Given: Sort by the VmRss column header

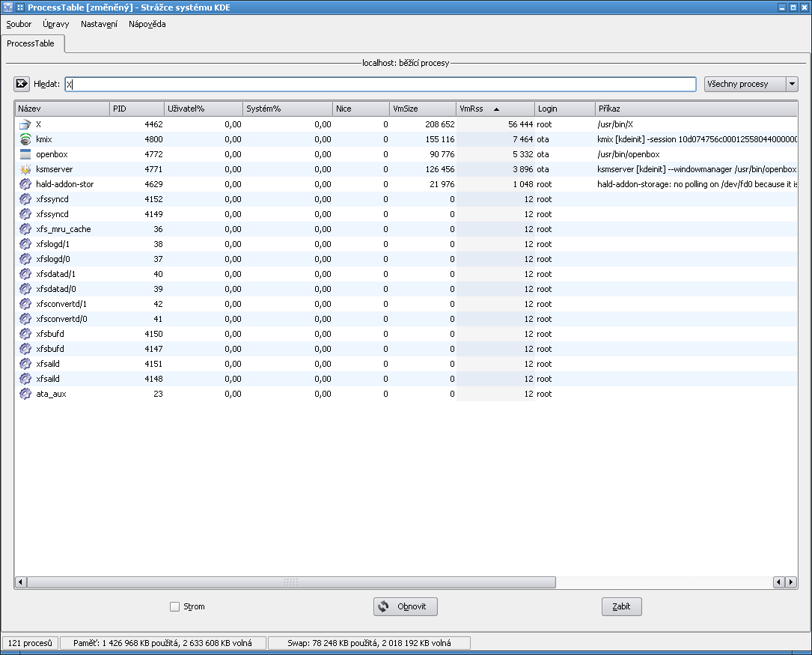Looking at the screenshot, I should click(x=495, y=109).
